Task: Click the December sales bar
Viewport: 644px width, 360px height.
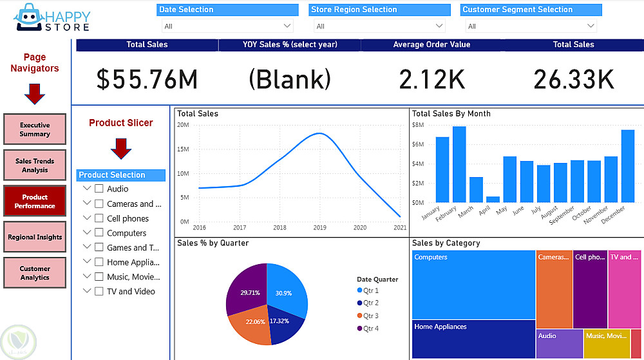Action: tap(627, 166)
